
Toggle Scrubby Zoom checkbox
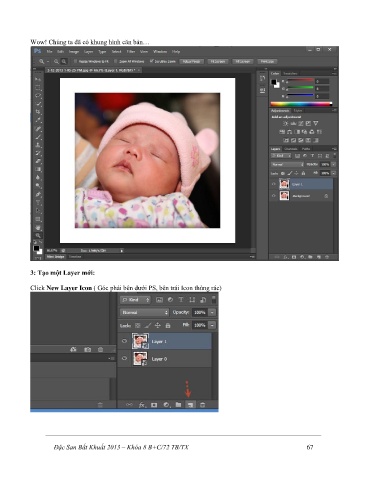pos(152,61)
